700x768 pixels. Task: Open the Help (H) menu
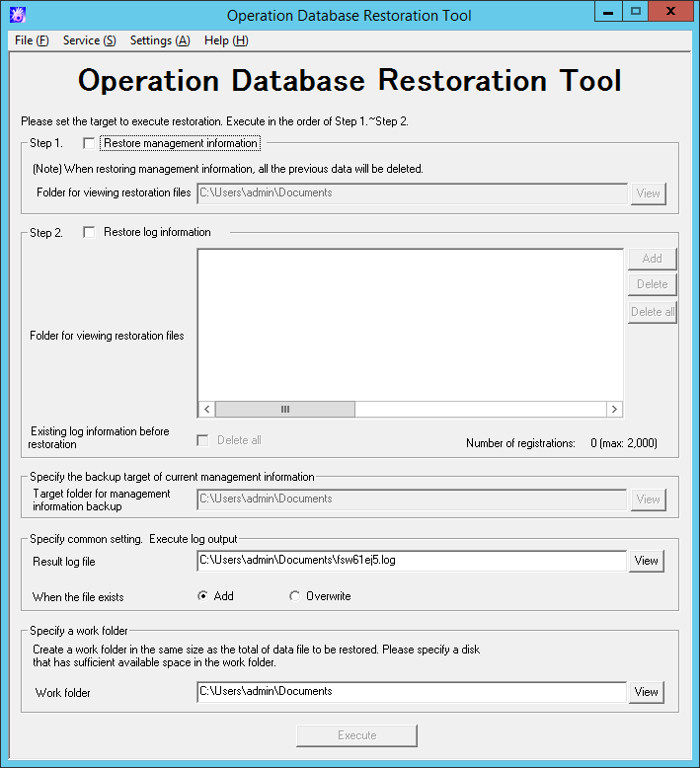pyautogui.click(x=226, y=40)
